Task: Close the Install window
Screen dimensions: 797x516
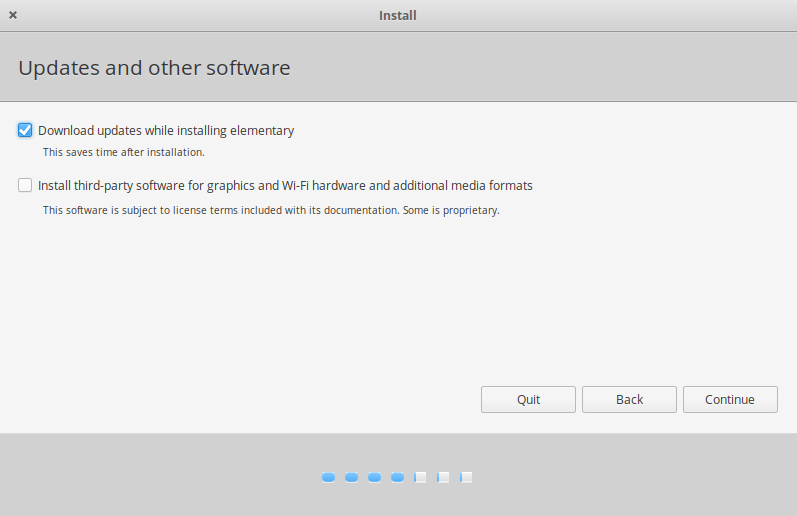Action: tap(13, 15)
